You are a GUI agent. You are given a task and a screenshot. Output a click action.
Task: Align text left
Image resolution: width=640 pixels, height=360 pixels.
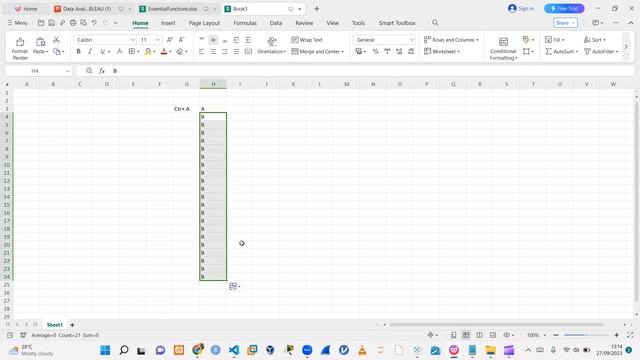[x=201, y=51]
